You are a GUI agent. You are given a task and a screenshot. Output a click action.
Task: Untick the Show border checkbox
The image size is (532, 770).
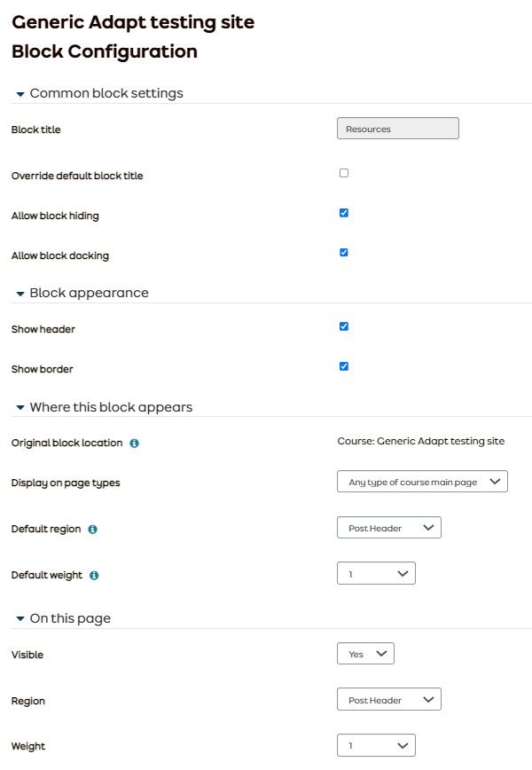(x=344, y=366)
